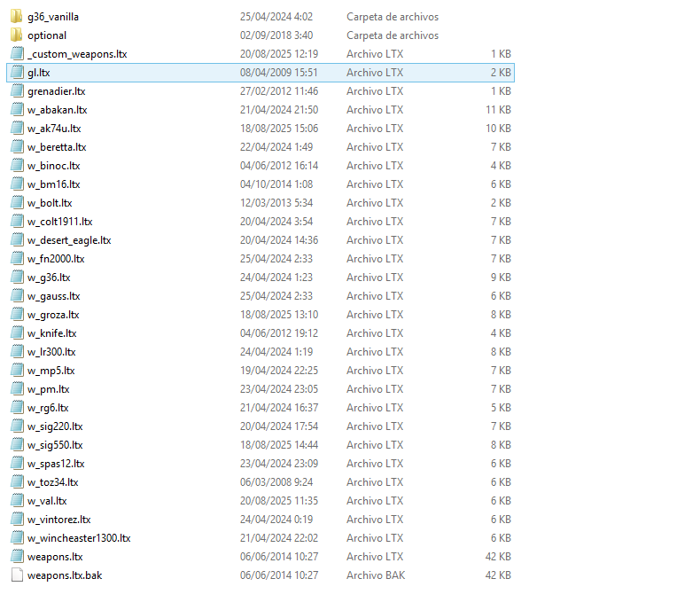This screenshot has width=700, height=610.
Task: Select the file name w_sig550.ltx
Action: click(55, 445)
